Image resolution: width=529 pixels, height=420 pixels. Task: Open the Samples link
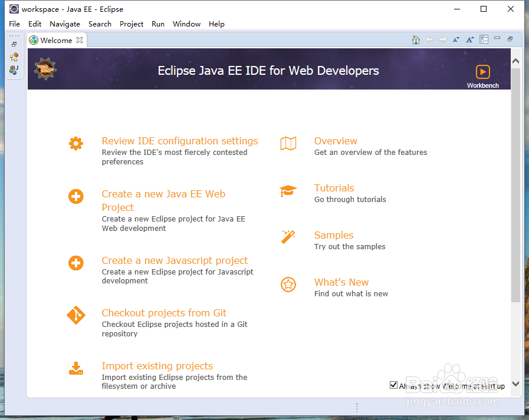[x=334, y=235]
